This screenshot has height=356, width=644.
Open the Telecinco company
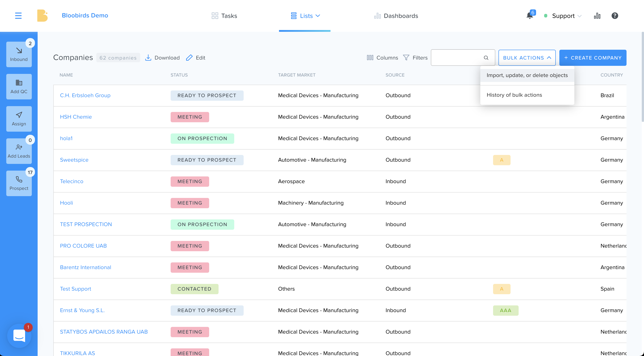click(x=71, y=182)
